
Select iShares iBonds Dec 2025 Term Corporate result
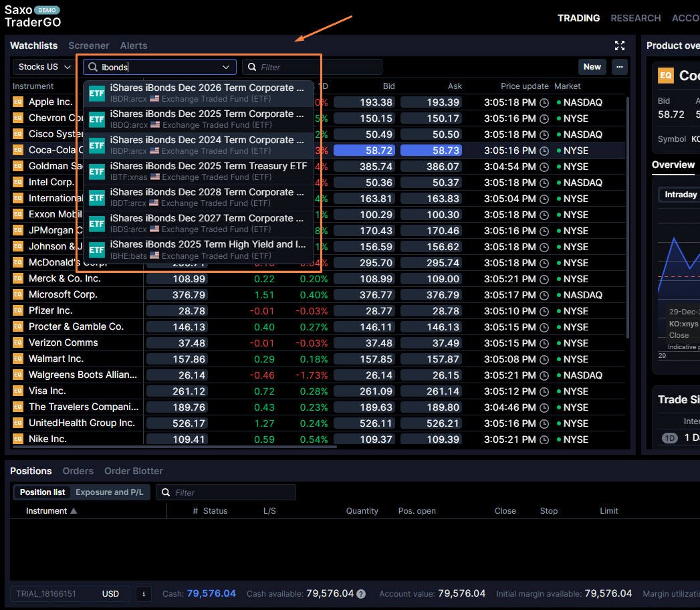(198, 119)
